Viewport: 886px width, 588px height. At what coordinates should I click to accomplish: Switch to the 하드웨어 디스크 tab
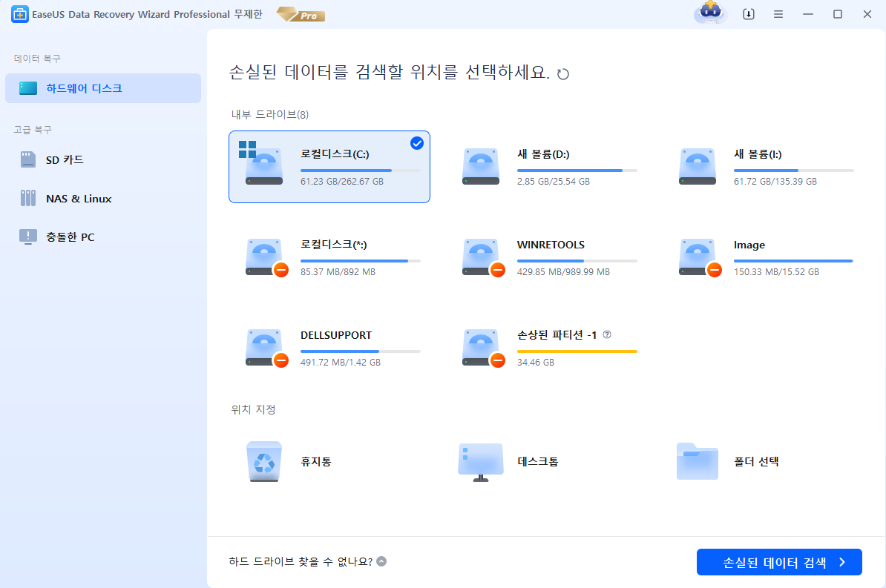pyautogui.click(x=82, y=87)
